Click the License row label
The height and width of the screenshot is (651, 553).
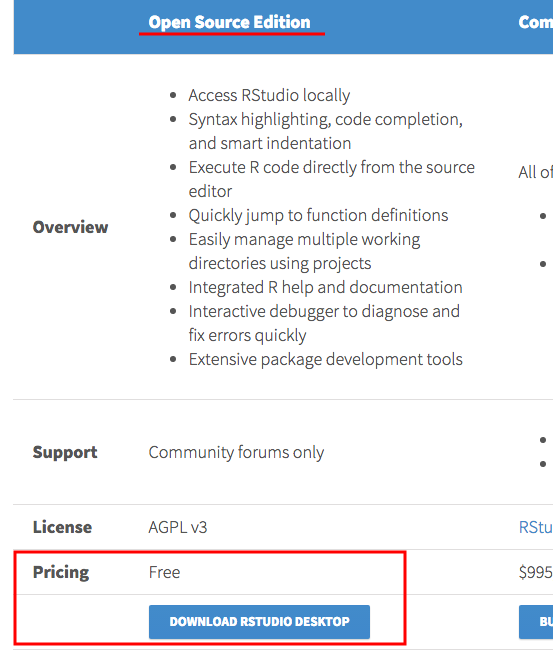click(x=63, y=527)
